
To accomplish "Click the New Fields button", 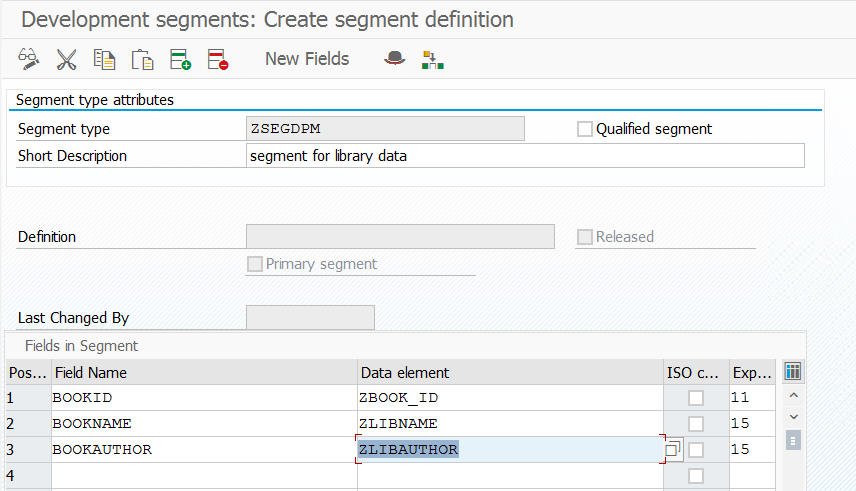I will pos(307,60).
